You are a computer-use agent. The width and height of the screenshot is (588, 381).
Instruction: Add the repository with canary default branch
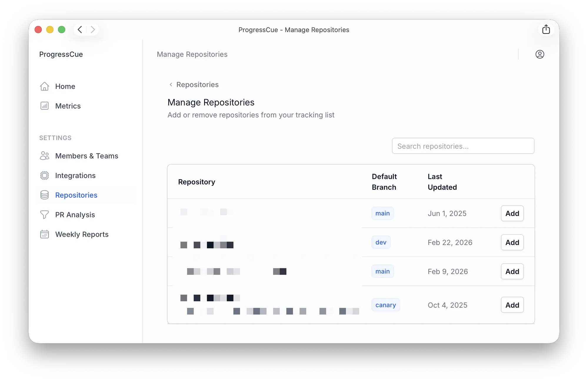tap(512, 305)
